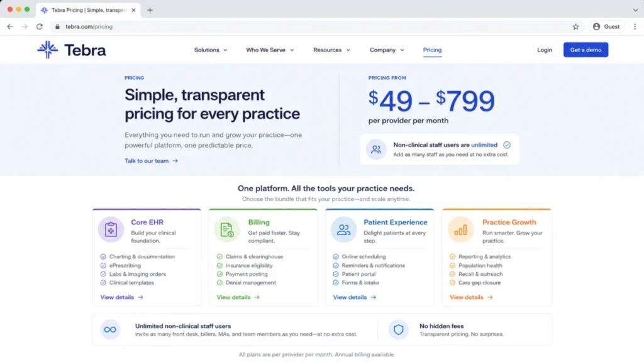
Task: Click Patient portal feature text
Action: (358, 274)
